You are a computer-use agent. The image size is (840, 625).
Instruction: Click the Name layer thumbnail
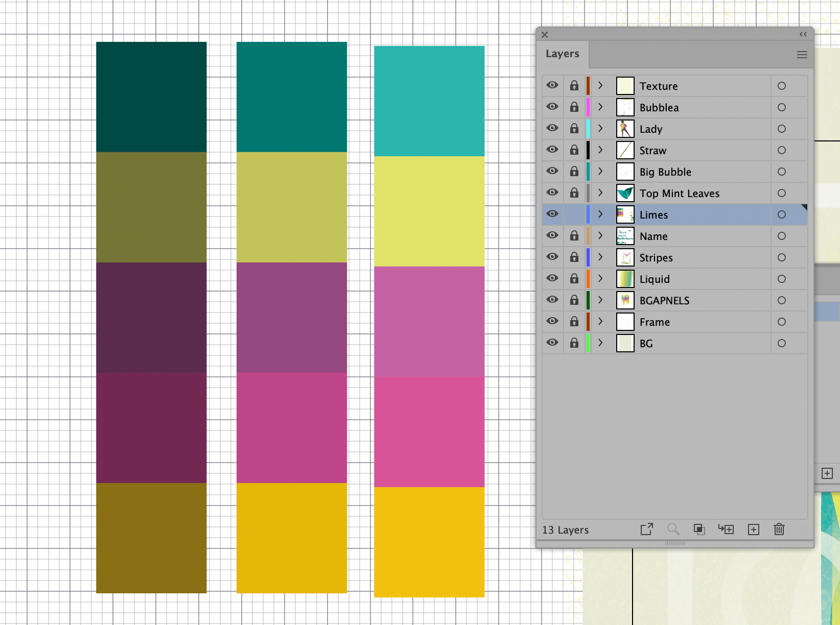[625, 236]
